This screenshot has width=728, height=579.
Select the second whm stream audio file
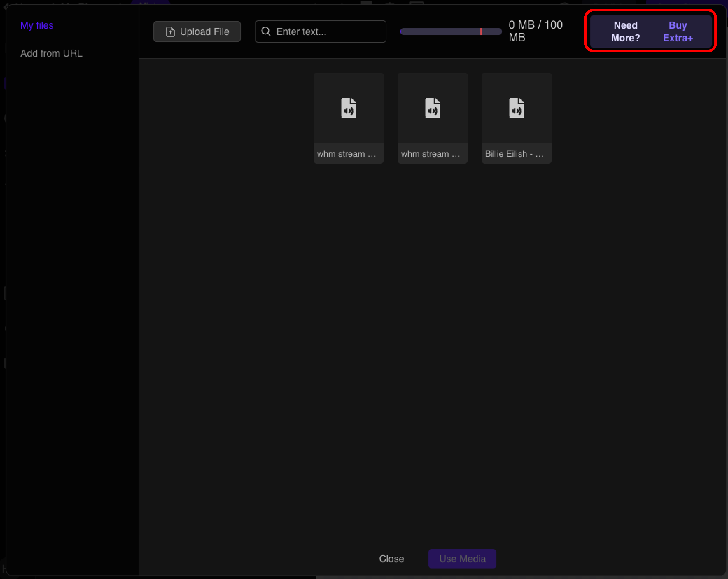tap(433, 118)
